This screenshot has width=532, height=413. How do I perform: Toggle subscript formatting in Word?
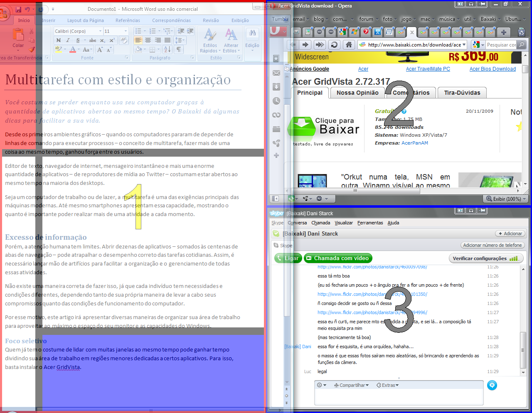coord(103,40)
